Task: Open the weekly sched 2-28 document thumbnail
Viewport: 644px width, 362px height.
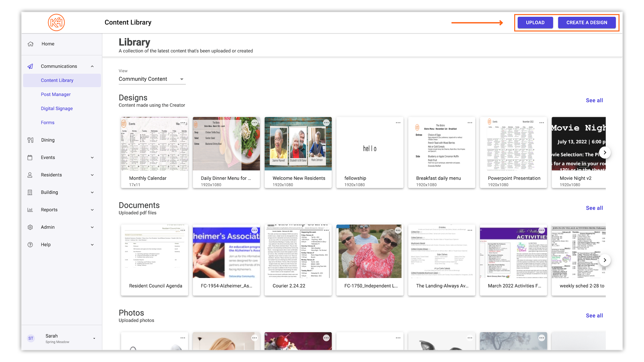Action: [x=579, y=251]
